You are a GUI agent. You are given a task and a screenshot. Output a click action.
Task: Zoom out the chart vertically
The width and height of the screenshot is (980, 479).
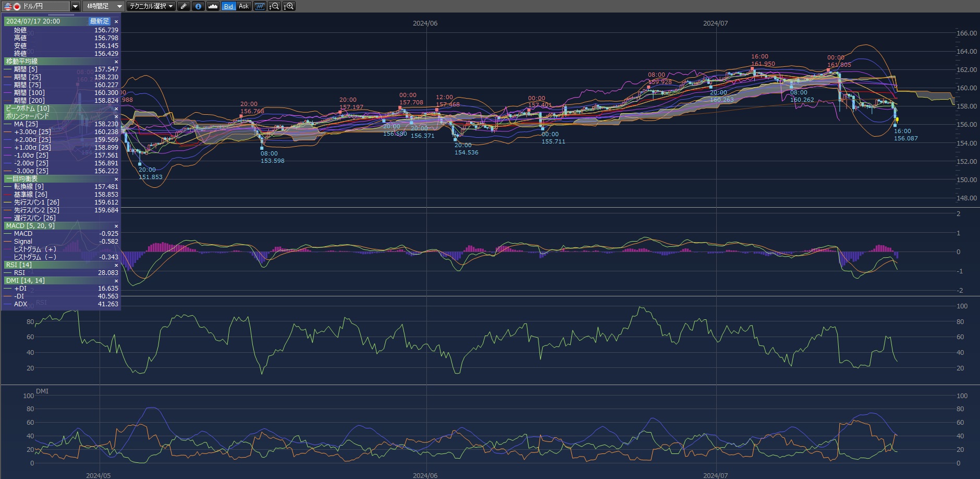[x=274, y=6]
